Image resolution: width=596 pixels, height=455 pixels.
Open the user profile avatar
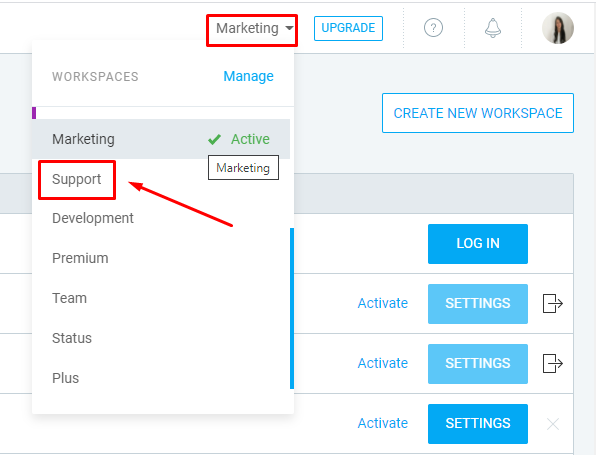558,28
